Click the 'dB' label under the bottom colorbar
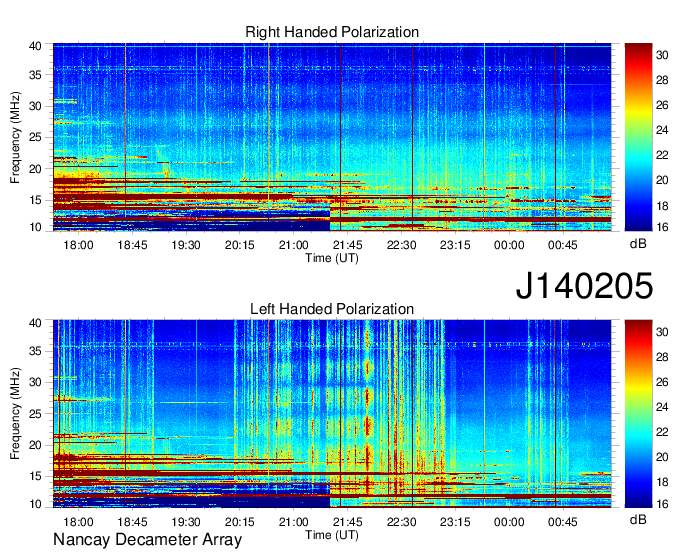This screenshot has height=552, width=680. point(638,520)
